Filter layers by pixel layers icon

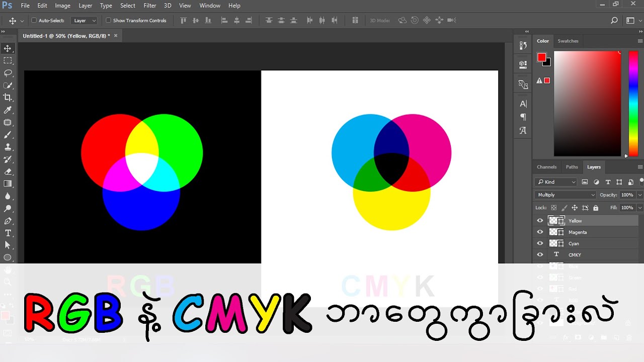pyautogui.click(x=585, y=182)
